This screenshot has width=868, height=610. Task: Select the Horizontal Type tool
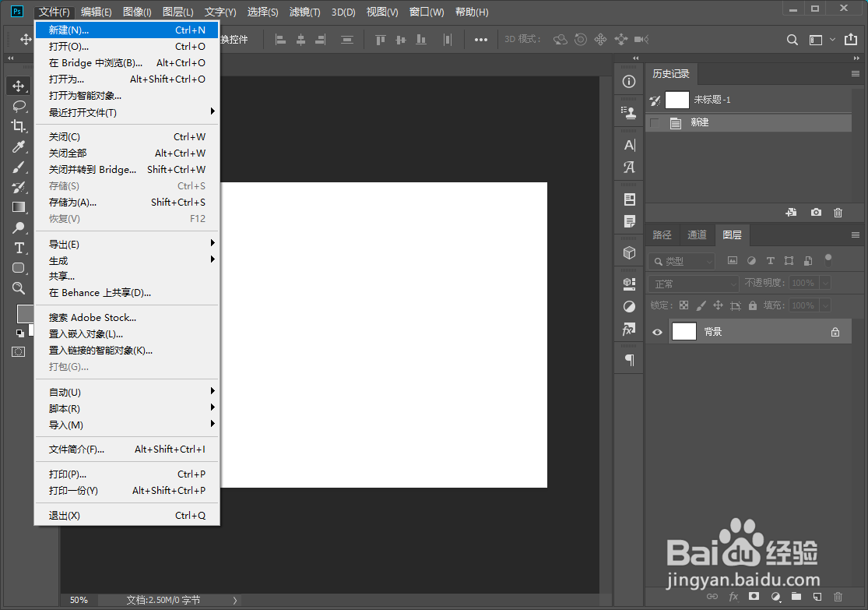(19, 248)
